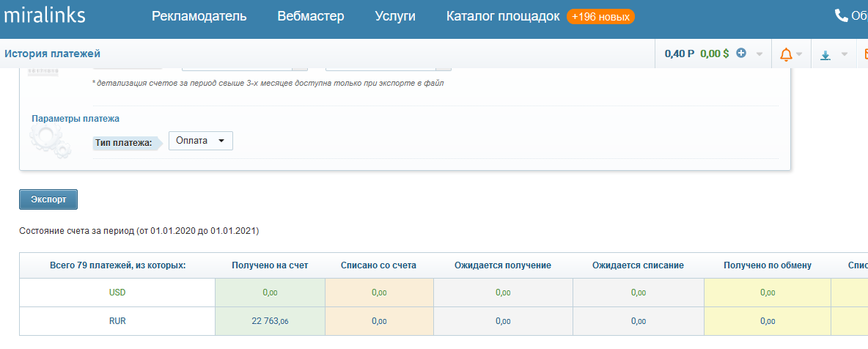Click the blue download arrow icon
The width and height of the screenshot is (868, 349).
pyautogui.click(x=825, y=54)
